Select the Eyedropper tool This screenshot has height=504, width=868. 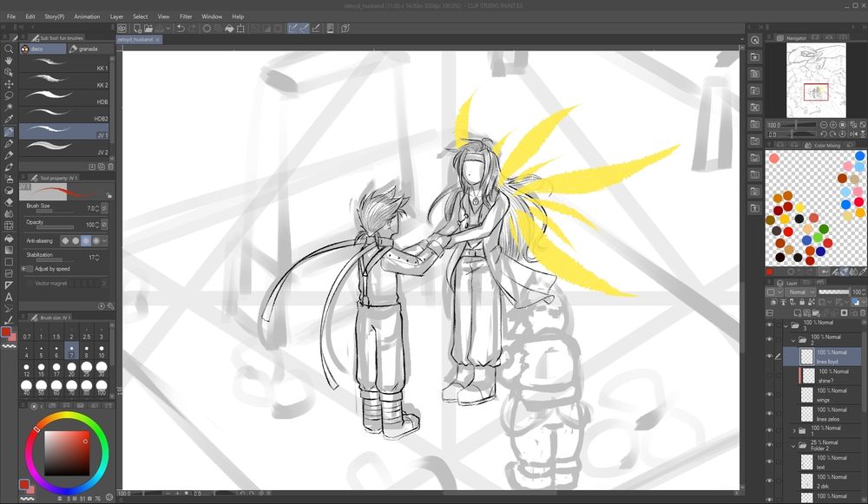coord(9,119)
